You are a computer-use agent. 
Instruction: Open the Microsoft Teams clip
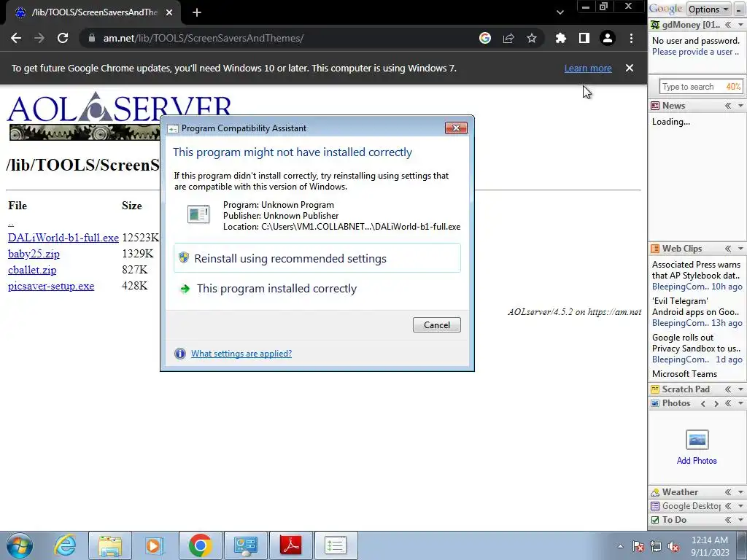[x=684, y=374]
